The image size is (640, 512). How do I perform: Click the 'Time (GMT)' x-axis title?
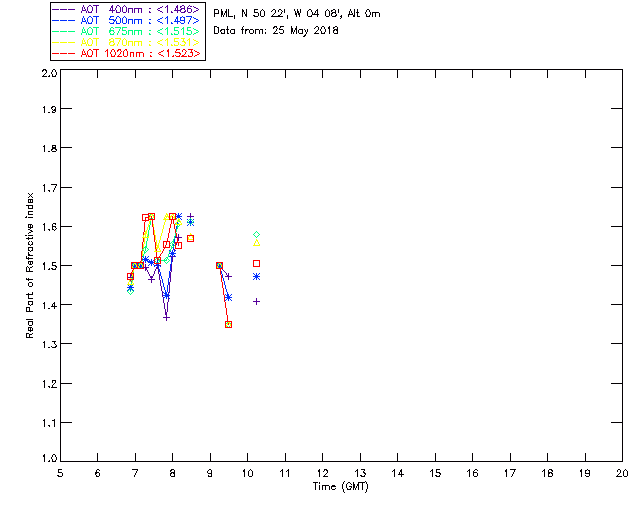tap(341, 486)
